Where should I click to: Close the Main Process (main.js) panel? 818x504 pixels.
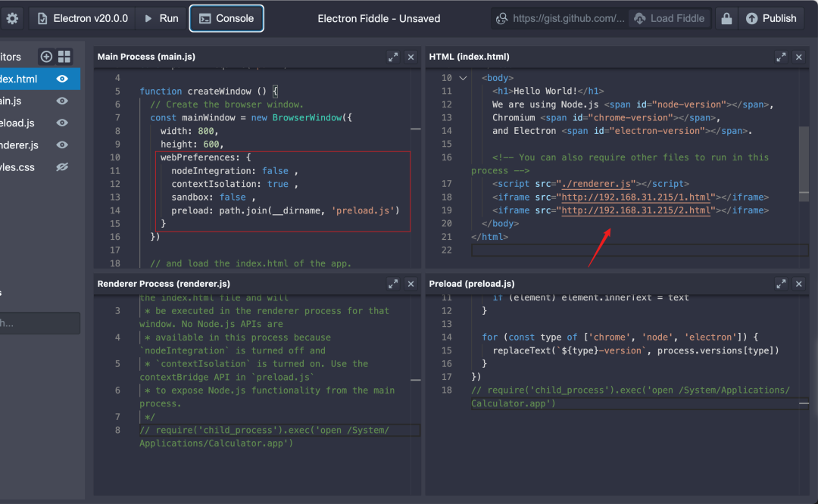point(411,57)
